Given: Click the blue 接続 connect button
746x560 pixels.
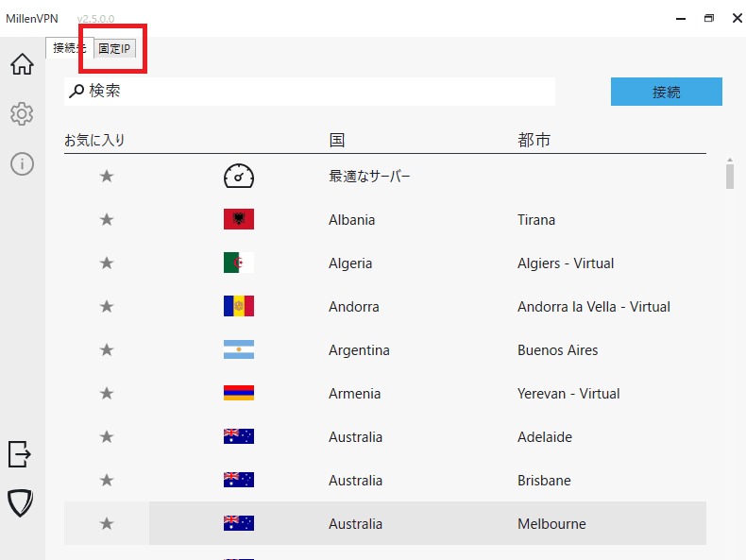Looking at the screenshot, I should [x=666, y=92].
